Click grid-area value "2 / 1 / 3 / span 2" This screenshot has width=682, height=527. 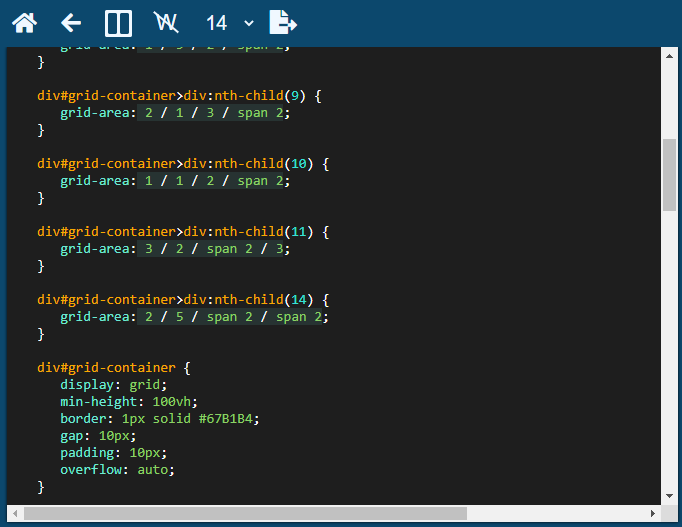(x=214, y=113)
